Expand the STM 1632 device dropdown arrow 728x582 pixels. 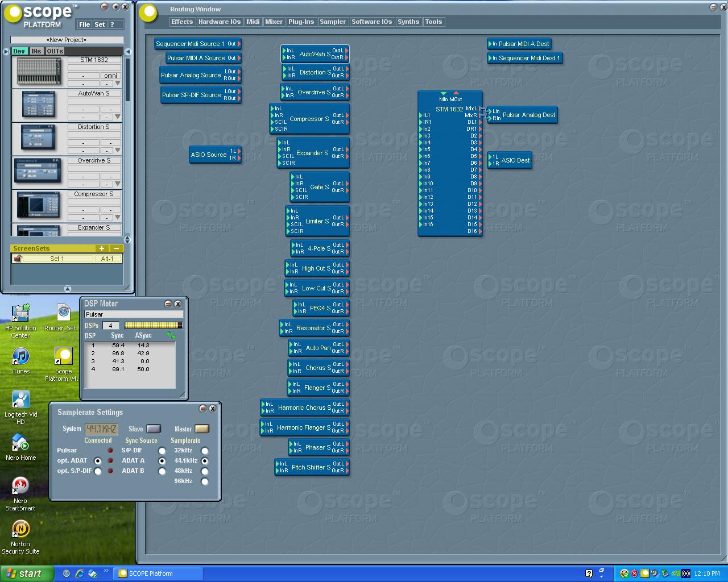point(118,83)
